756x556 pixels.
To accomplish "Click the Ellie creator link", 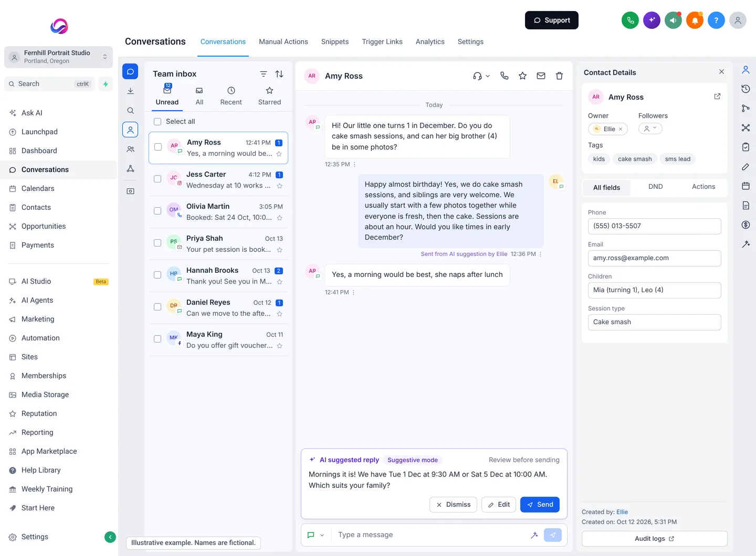I will (x=622, y=512).
